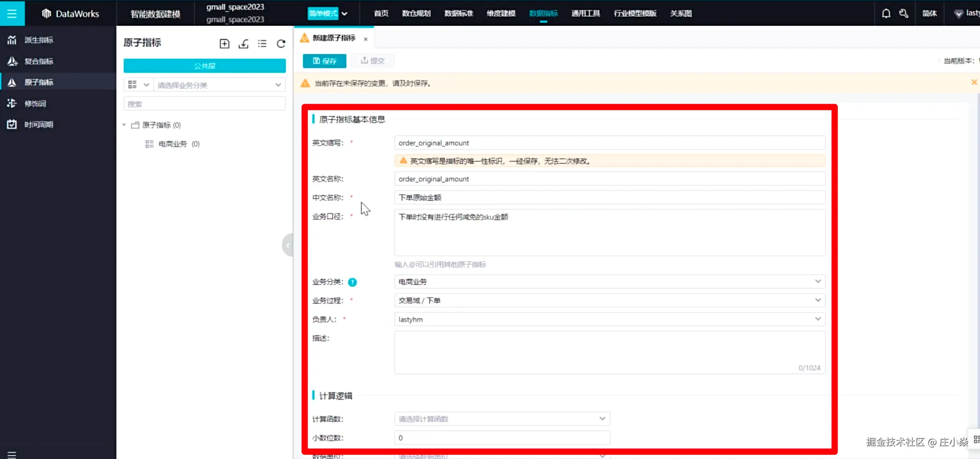The image size is (980, 459).
Task: Dismiss the unsaved changes warning banner
Action: [x=974, y=82]
